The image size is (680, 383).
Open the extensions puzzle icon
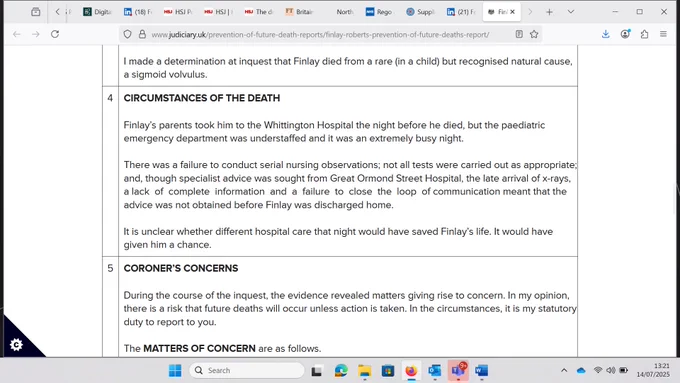[644, 34]
